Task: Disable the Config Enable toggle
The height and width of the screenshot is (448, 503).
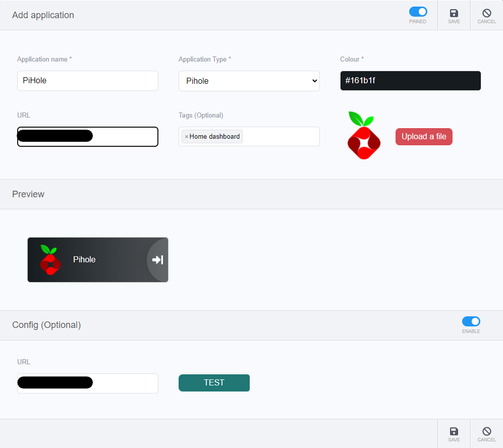Action: coord(471,321)
